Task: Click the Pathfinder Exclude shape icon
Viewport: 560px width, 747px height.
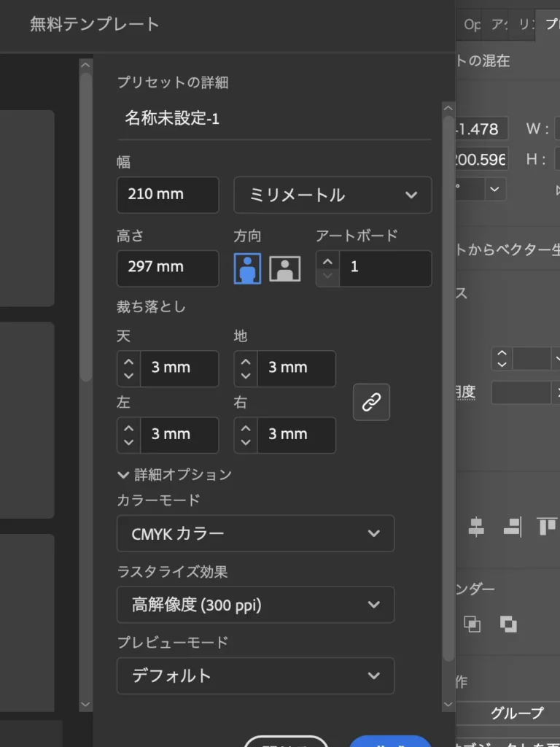Action: 508,624
